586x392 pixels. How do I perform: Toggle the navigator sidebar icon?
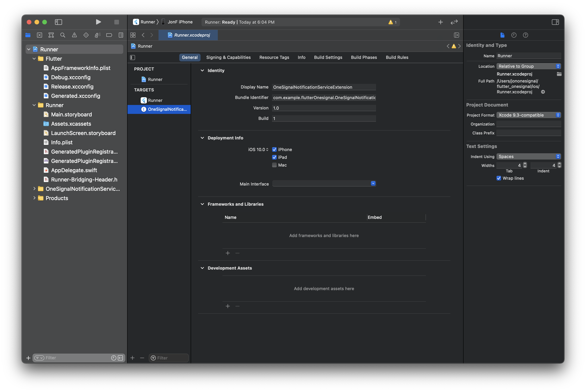[x=59, y=22]
